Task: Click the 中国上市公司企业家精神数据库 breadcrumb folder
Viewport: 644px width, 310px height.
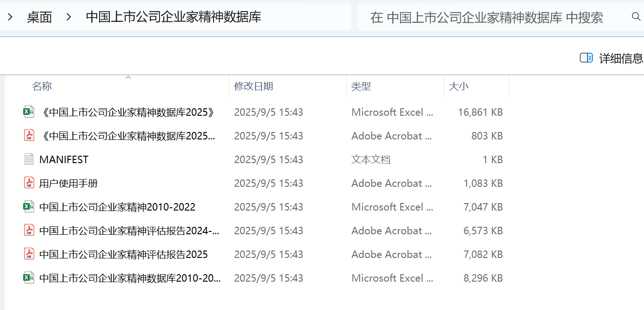Action: [x=174, y=17]
